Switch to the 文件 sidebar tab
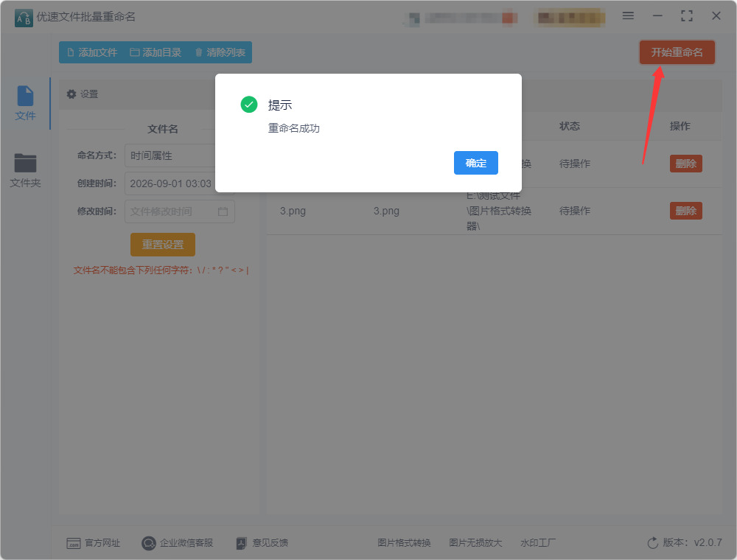The height and width of the screenshot is (560, 737). coord(25,103)
